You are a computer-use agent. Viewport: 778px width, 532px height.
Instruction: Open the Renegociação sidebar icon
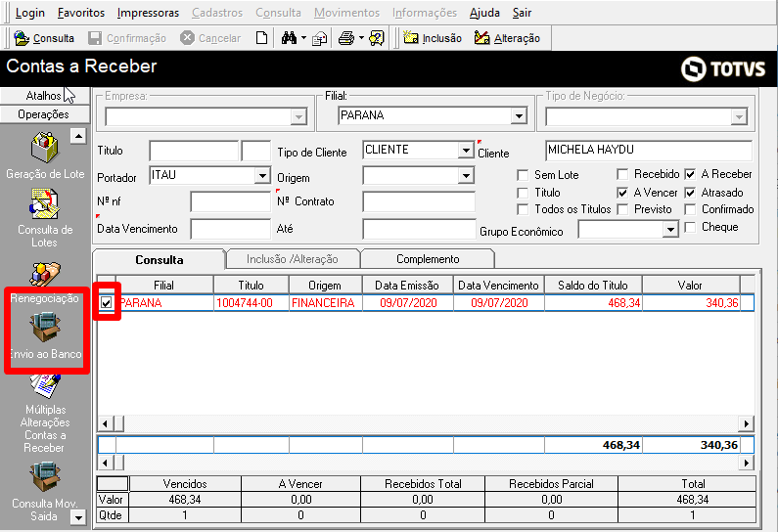click(x=45, y=274)
